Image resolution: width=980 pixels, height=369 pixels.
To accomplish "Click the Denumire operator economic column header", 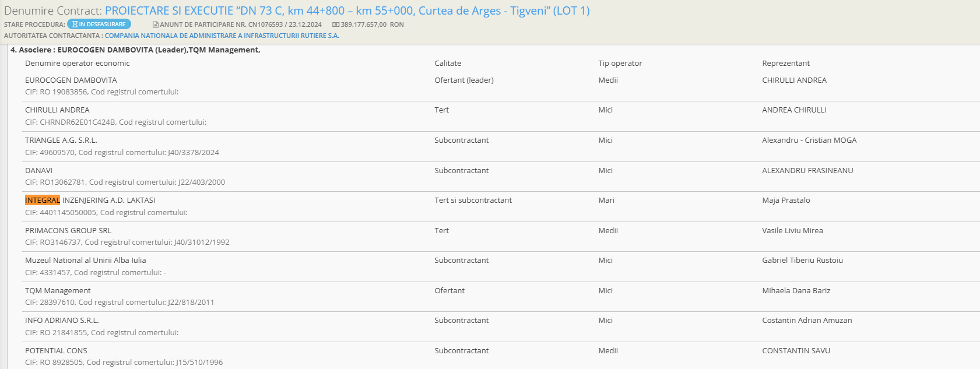I will [78, 64].
